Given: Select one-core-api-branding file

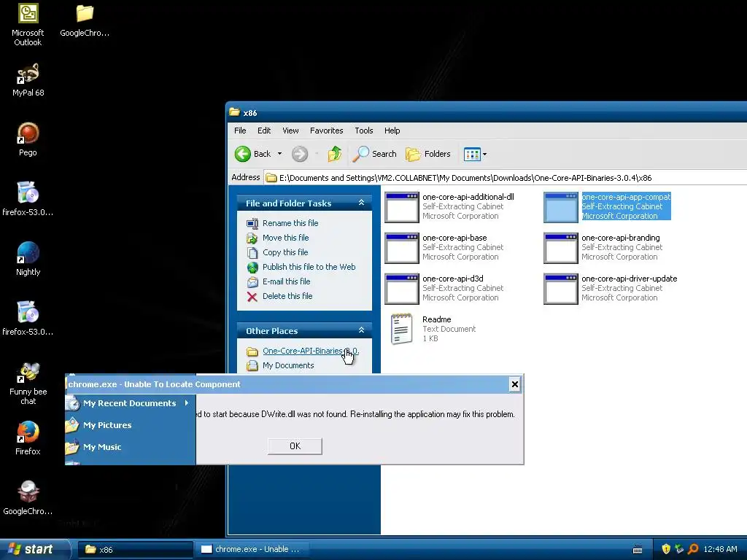Looking at the screenshot, I should (x=603, y=248).
